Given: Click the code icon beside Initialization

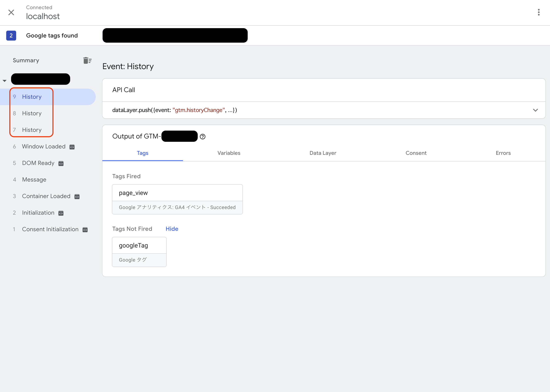Looking at the screenshot, I should coord(61,213).
